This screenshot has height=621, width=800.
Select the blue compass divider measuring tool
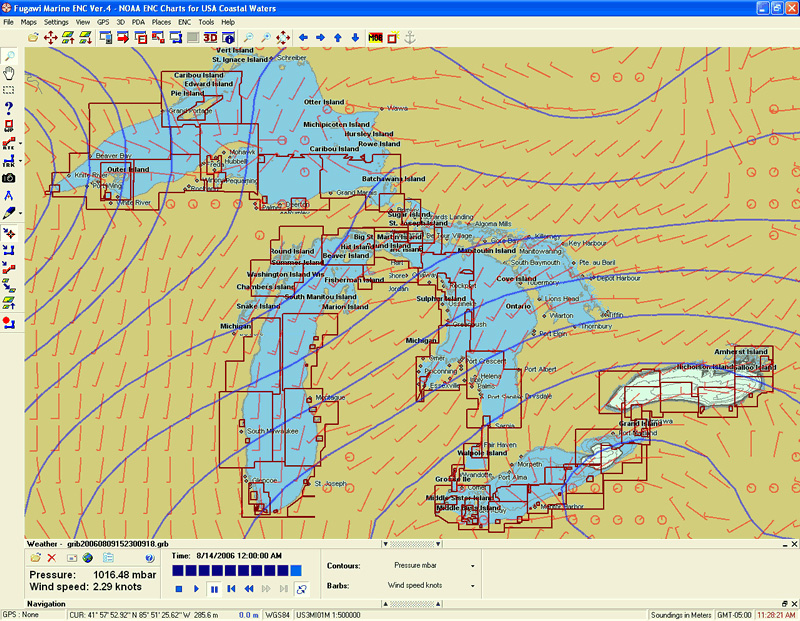click(9, 195)
